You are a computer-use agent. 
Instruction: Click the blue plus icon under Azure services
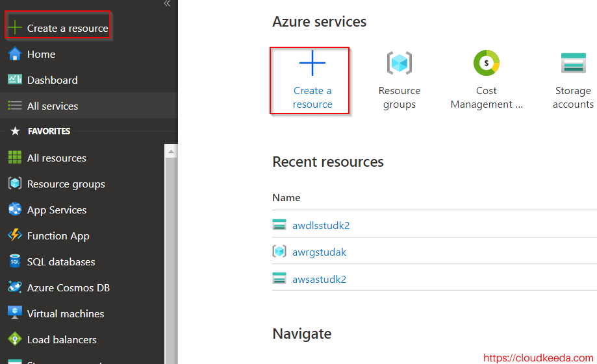[x=312, y=63]
